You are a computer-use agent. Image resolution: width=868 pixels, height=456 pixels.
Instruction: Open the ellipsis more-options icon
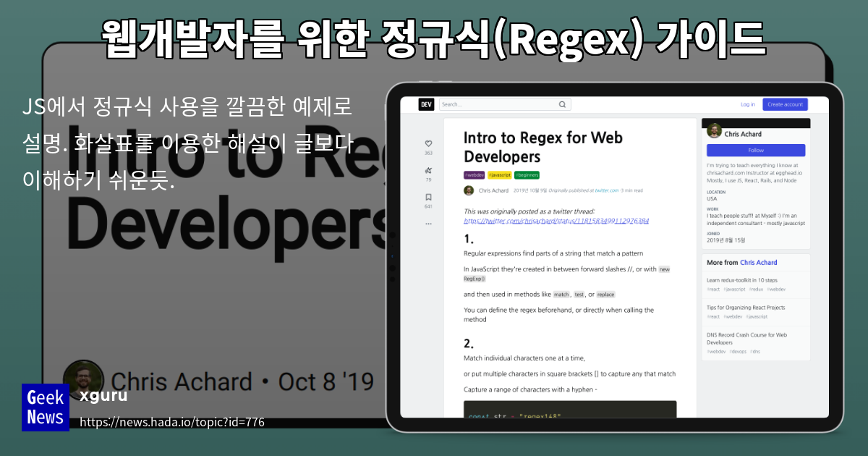coord(428,224)
